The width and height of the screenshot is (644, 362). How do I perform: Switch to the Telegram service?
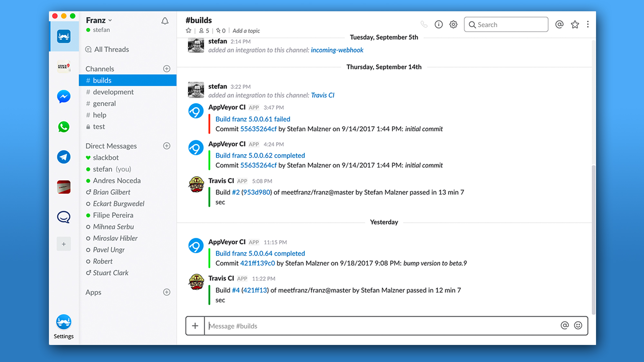point(64,157)
